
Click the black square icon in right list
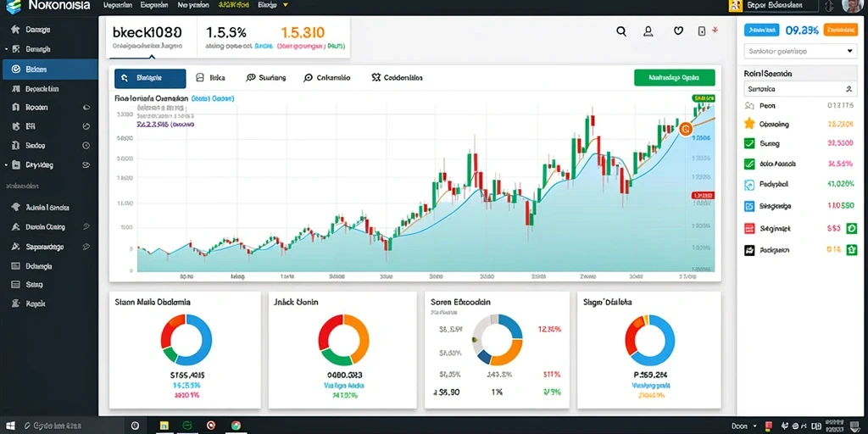click(749, 250)
